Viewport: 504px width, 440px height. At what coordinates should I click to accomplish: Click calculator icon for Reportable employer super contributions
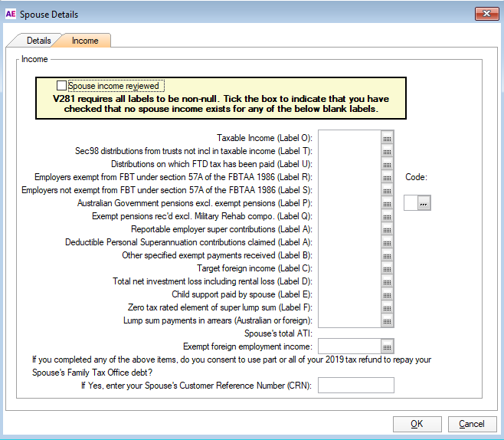pos(387,229)
